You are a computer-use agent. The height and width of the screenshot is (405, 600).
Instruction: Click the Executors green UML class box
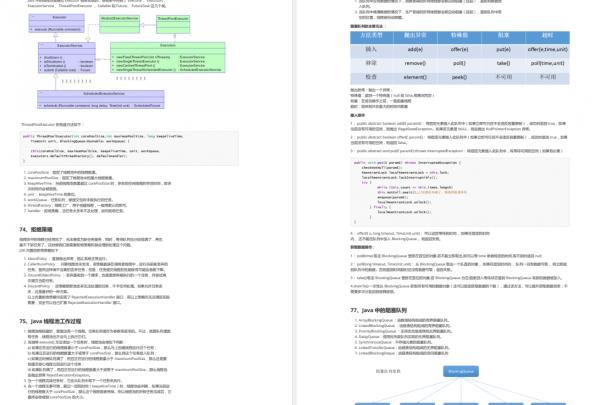click(x=168, y=57)
